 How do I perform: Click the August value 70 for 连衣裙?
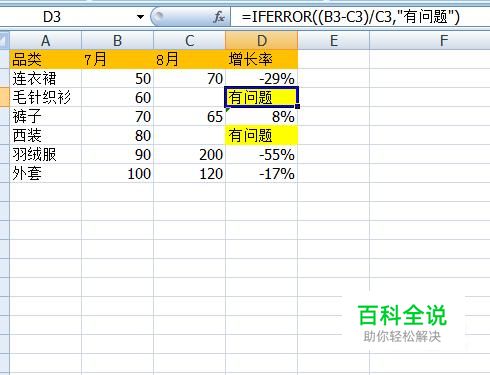click(x=189, y=78)
